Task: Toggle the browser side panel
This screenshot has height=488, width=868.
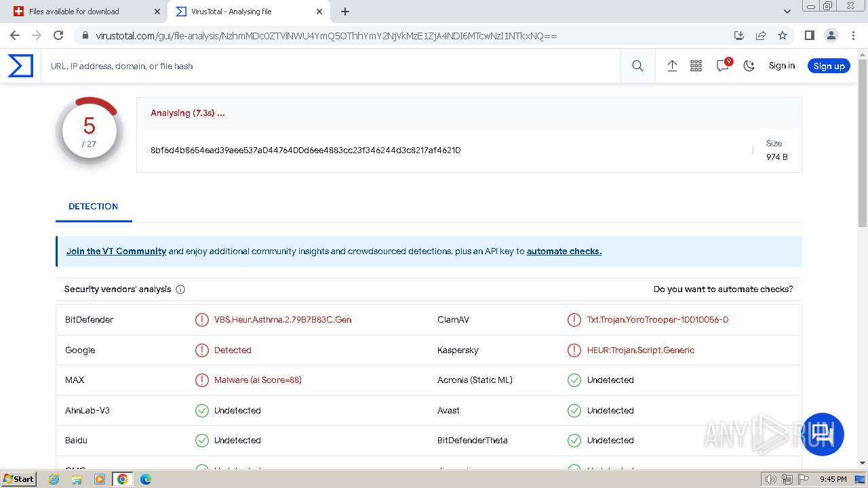Action: pyautogui.click(x=809, y=35)
